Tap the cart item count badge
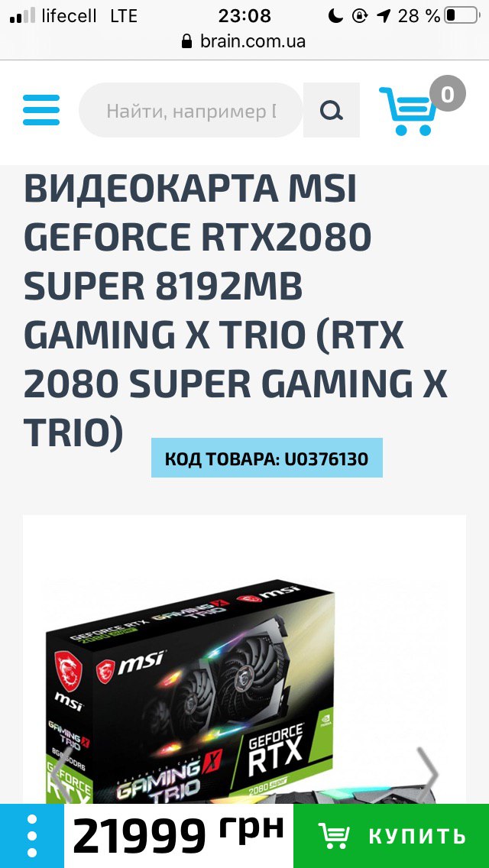Screen dimensions: 489x868 pos(448,93)
